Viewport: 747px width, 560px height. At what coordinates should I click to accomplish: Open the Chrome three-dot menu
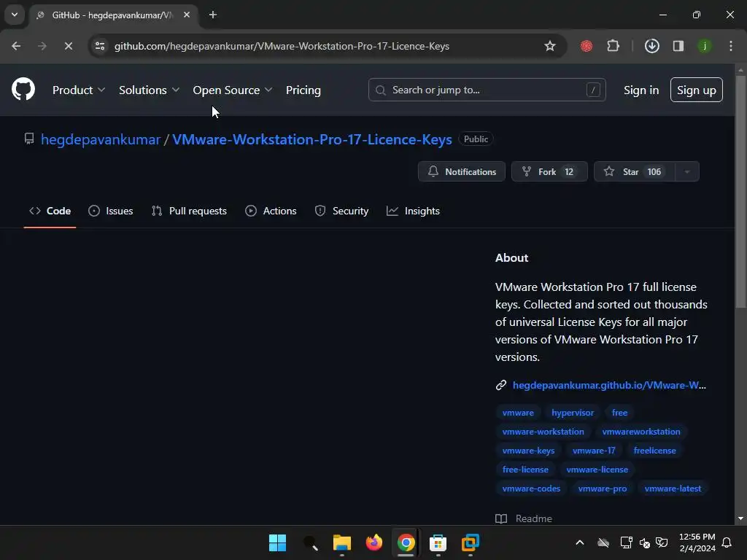click(x=731, y=46)
